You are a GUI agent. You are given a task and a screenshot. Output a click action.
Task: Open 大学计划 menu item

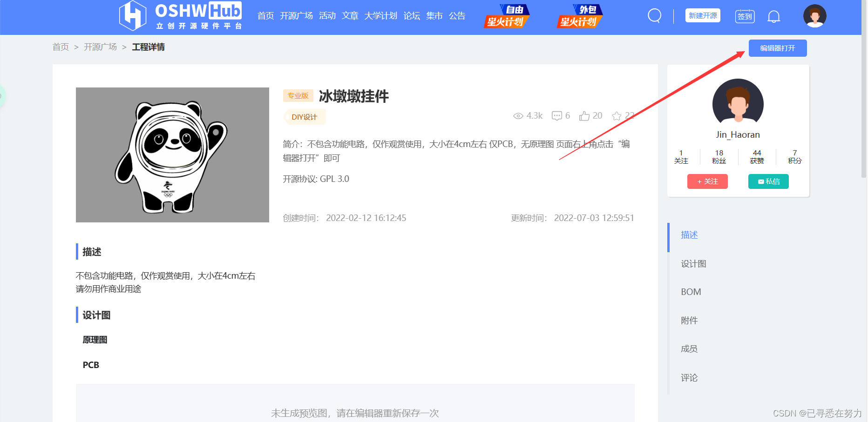pos(380,16)
